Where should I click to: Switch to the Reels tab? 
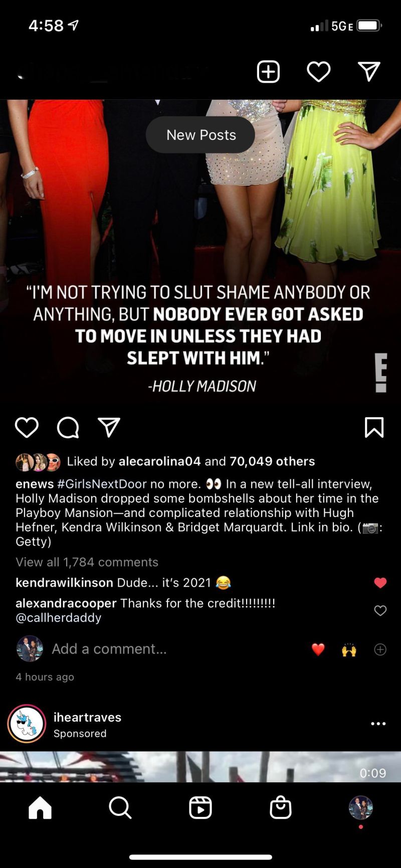coord(200,808)
